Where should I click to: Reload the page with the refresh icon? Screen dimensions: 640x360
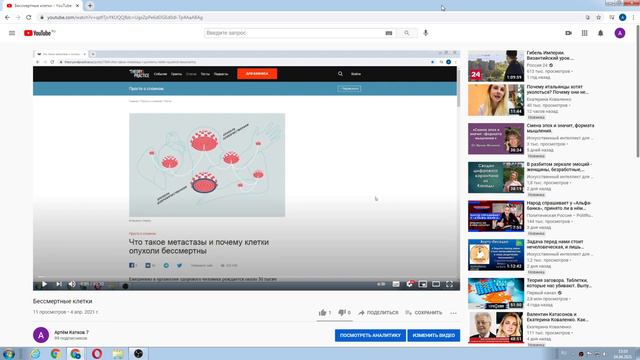(x=29, y=18)
